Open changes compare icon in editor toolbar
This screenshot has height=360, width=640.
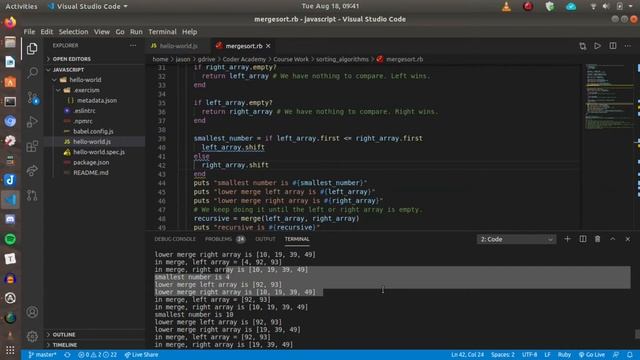click(x=582, y=46)
